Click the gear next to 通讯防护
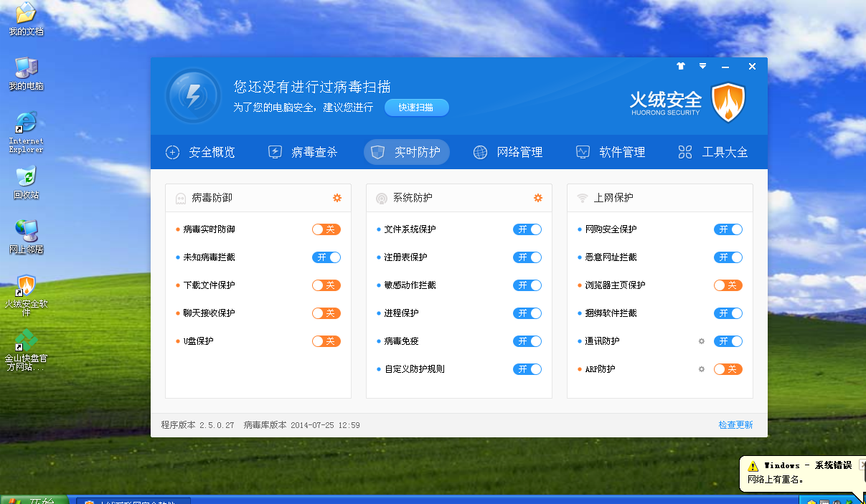The height and width of the screenshot is (504, 866). 702,341
